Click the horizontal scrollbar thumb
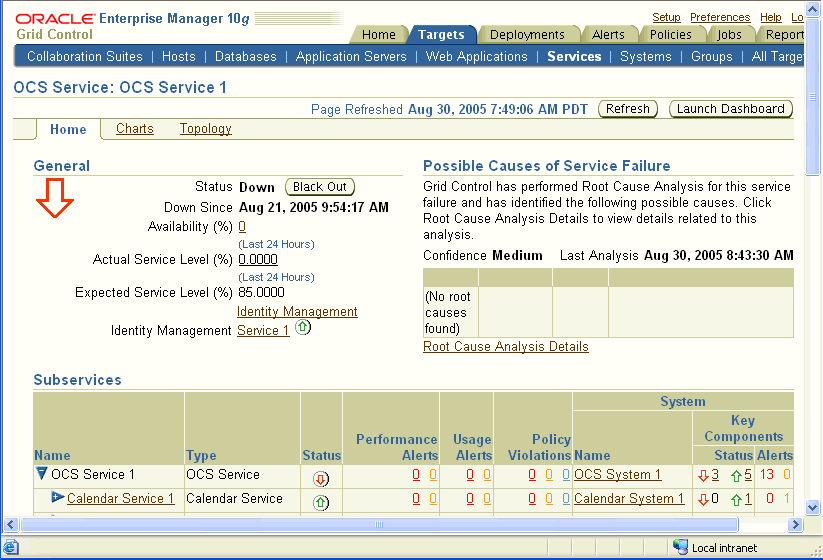The width and height of the screenshot is (823, 560). pyautogui.click(x=378, y=524)
